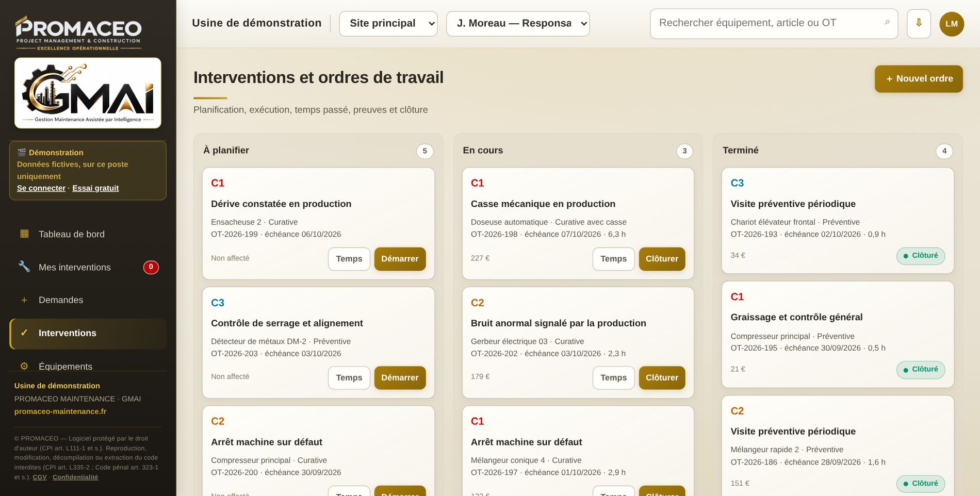Click Démarrer on OT-2026-199 card
The image size is (980, 496).
tap(400, 259)
